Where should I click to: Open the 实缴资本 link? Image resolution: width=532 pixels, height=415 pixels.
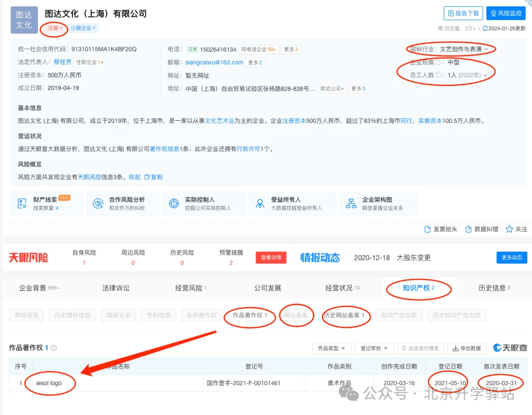click(x=430, y=121)
